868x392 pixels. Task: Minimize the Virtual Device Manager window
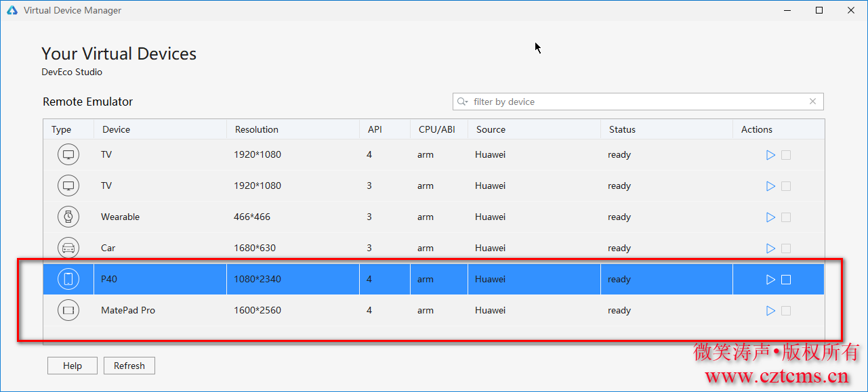click(788, 10)
